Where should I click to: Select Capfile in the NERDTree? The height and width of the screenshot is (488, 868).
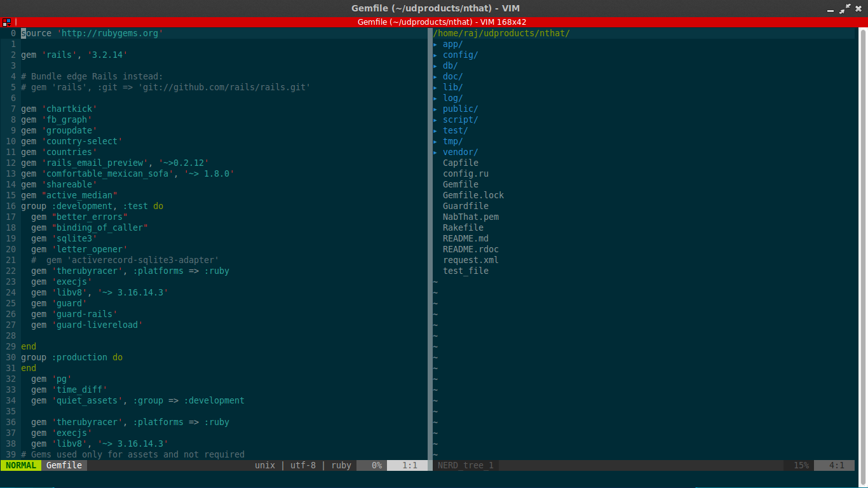[x=461, y=163]
